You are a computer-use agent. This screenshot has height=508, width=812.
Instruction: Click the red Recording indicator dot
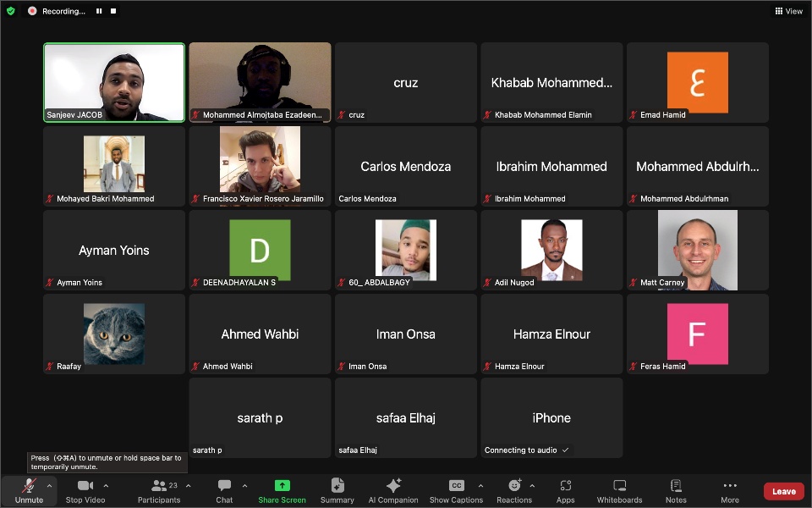pos(32,11)
